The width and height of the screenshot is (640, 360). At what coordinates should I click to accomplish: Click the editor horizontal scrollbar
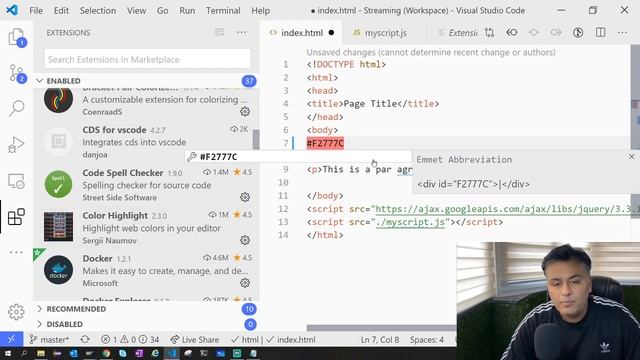click(x=381, y=328)
